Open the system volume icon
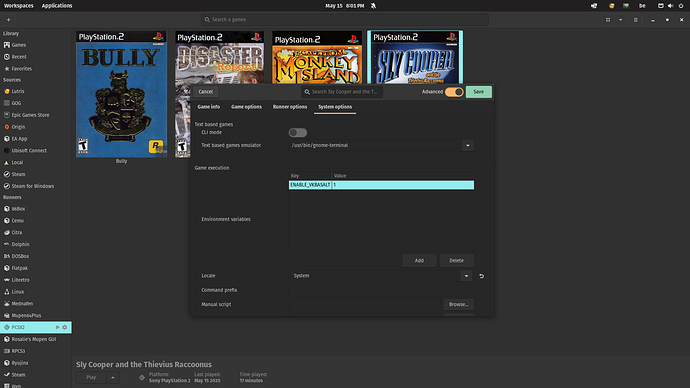The image size is (690, 388). 670,6
